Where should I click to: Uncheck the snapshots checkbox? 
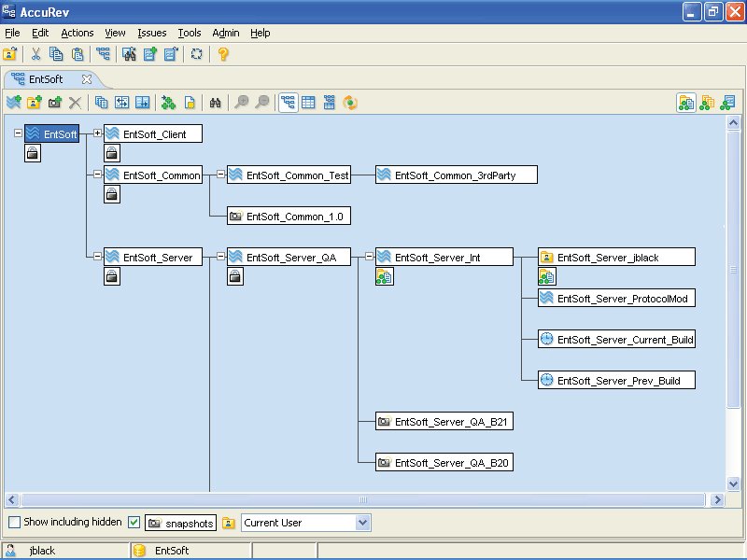coord(134,522)
